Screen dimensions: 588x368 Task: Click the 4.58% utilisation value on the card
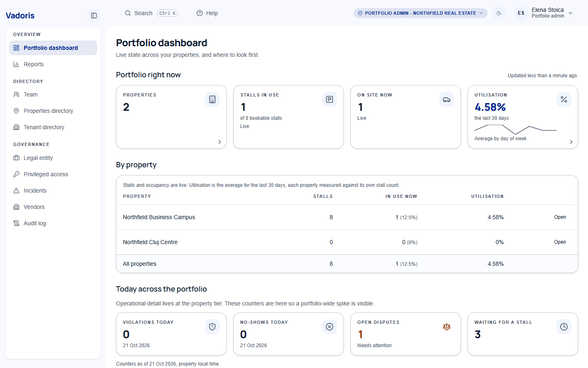coord(490,107)
